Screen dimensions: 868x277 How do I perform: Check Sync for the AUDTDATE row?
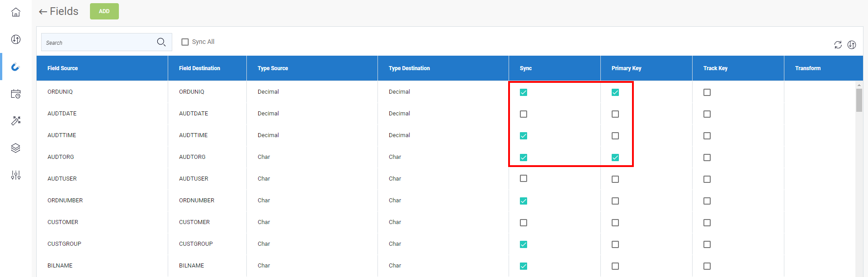coord(524,114)
